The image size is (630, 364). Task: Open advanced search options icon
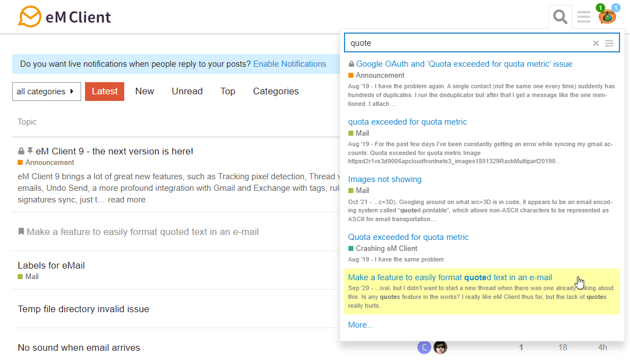609,44
